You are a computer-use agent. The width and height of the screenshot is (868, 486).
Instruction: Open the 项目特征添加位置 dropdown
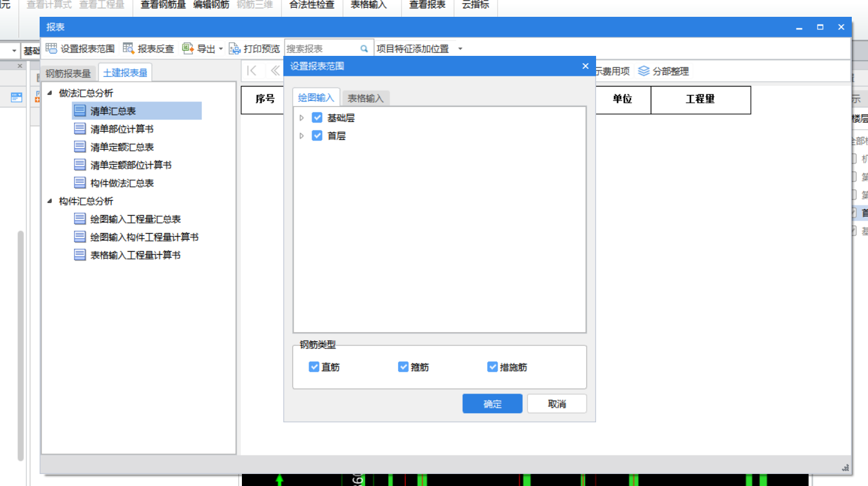click(x=460, y=49)
